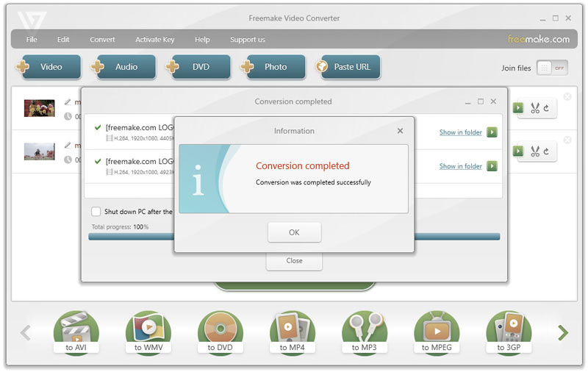The image size is (588, 372).
Task: Show more formats with right arrow
Action: (563, 332)
